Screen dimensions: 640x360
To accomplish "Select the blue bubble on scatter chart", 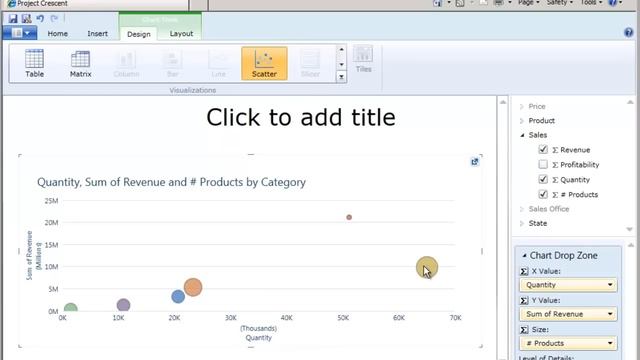I will [x=178, y=296].
